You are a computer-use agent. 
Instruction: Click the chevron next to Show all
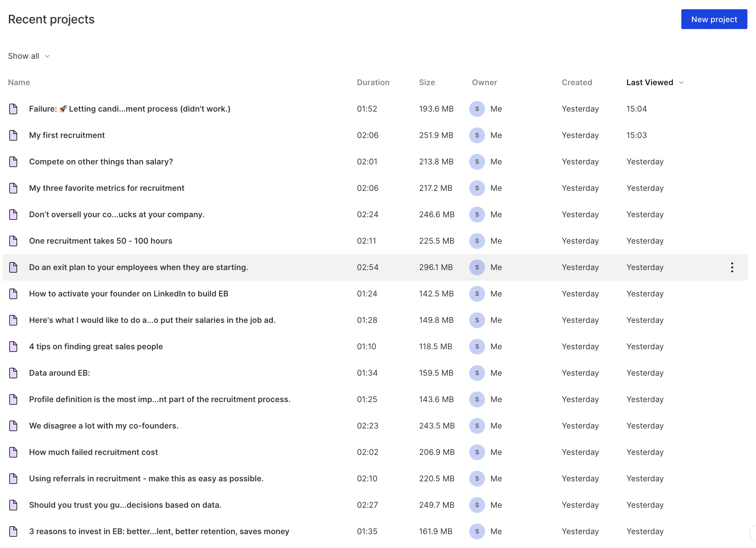pyautogui.click(x=47, y=56)
